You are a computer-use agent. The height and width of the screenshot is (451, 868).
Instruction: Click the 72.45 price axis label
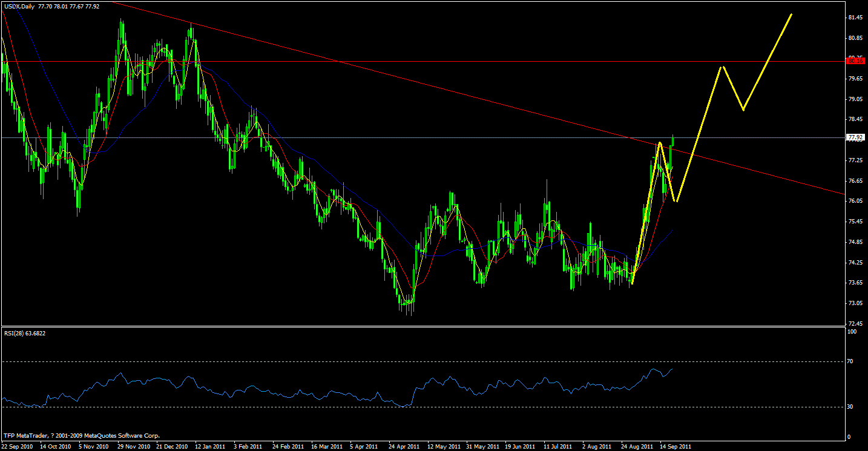pos(855,323)
